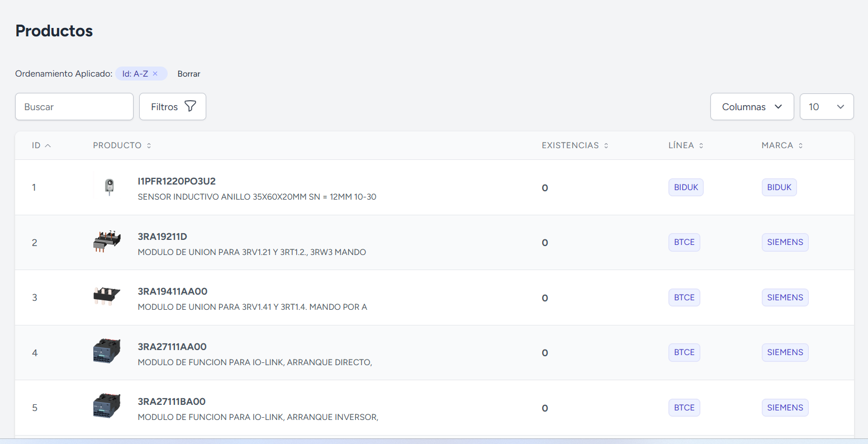This screenshot has width=868, height=444.
Task: Click description SENSOR INDUCTIVO ANILLO 35X60X20MM
Action: (257, 197)
